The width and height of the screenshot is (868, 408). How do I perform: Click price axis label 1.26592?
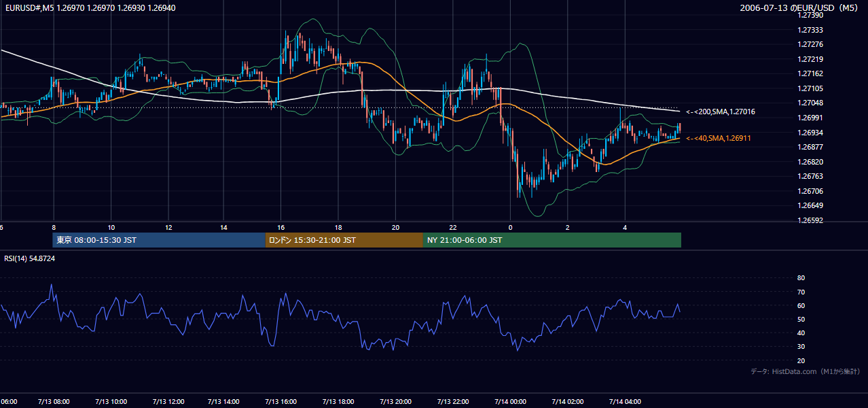point(811,220)
